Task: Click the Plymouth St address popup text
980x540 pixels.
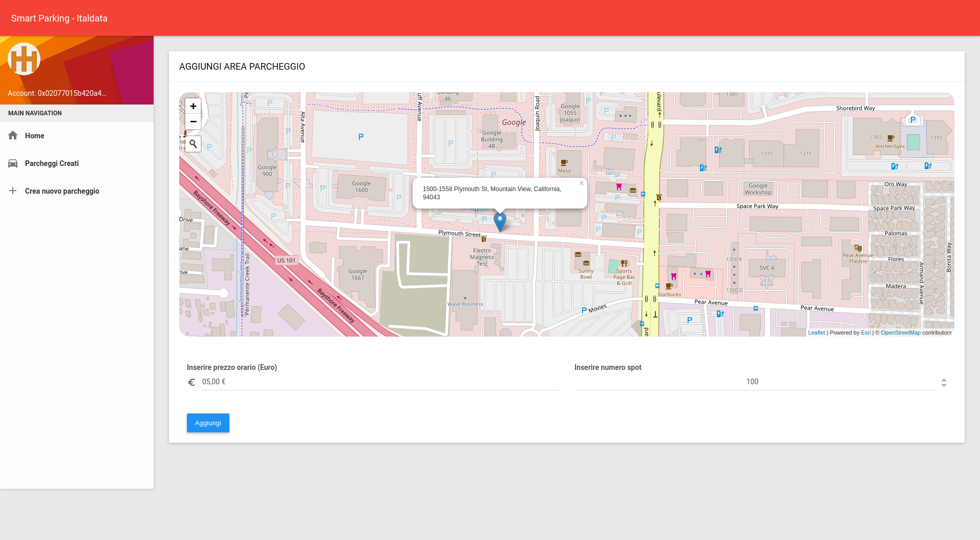Action: (x=492, y=193)
